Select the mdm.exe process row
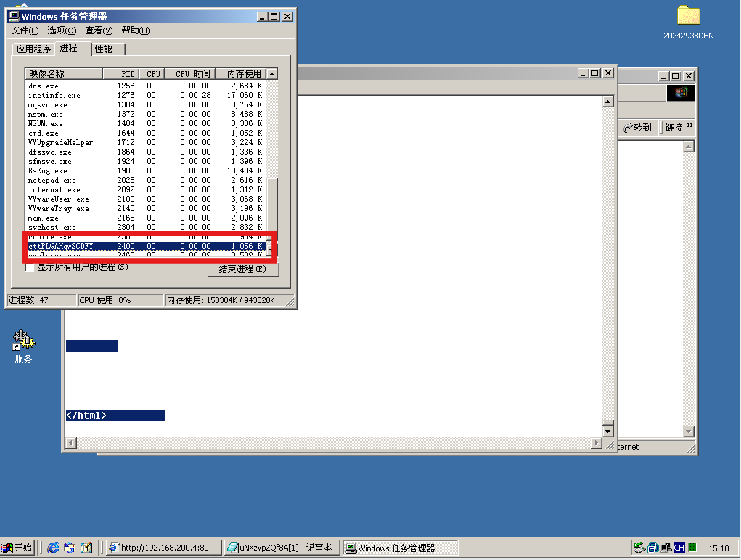 [146, 218]
